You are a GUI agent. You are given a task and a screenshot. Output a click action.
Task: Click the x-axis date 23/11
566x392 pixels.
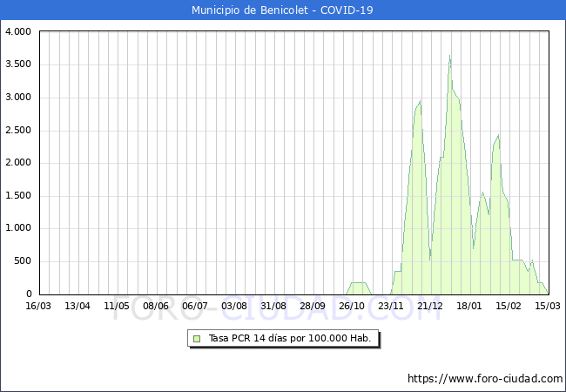(x=391, y=306)
